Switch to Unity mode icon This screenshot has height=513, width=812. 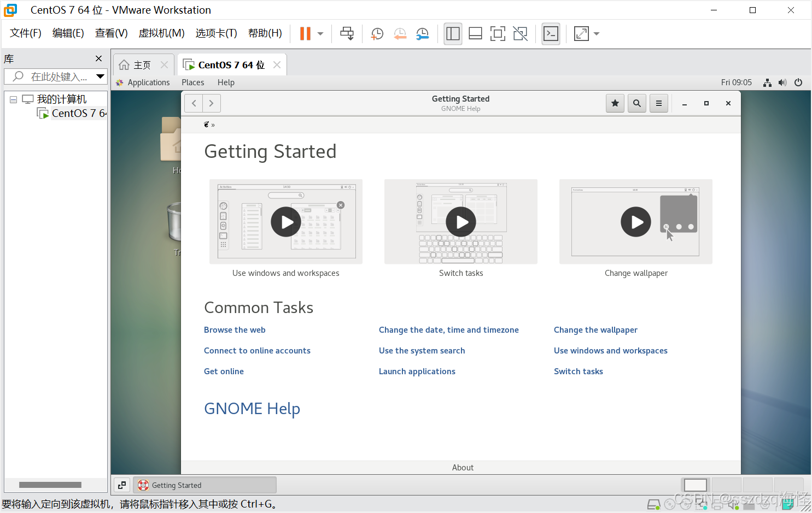tap(520, 34)
